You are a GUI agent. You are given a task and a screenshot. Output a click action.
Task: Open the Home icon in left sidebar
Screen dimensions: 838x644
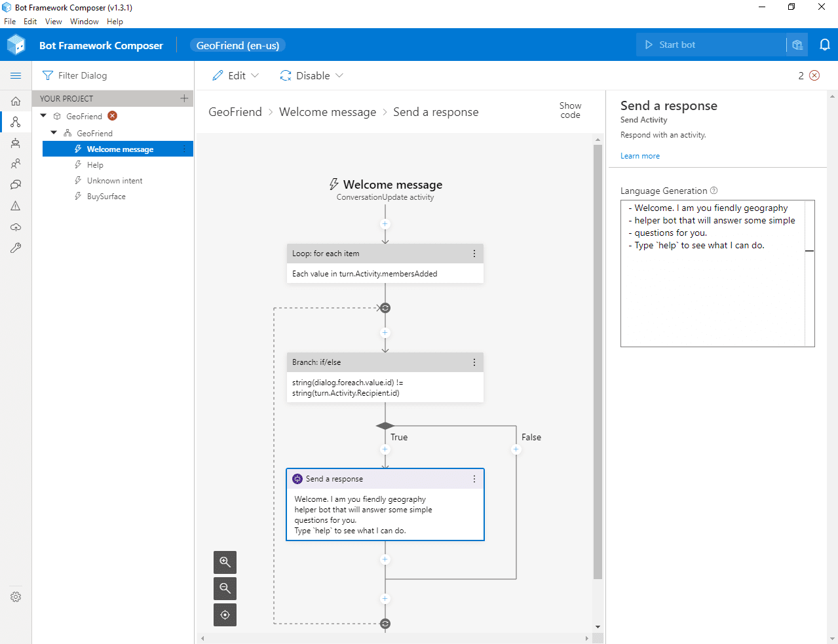click(x=16, y=101)
